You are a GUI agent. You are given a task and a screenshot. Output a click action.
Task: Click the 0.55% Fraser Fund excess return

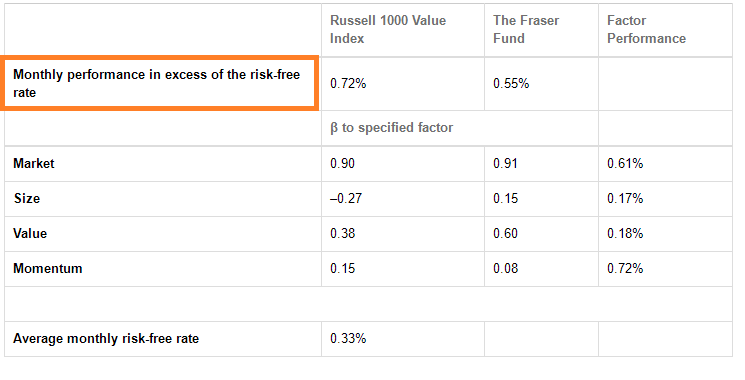coord(511,84)
